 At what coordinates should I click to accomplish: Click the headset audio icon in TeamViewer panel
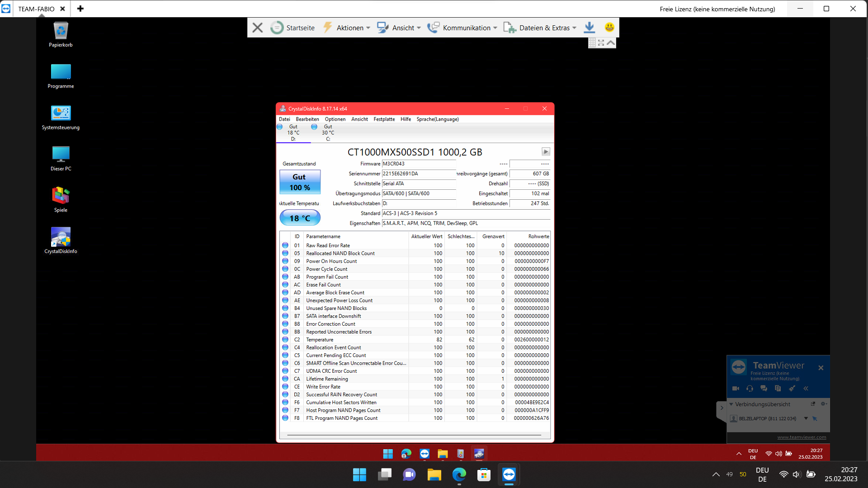tap(750, 389)
